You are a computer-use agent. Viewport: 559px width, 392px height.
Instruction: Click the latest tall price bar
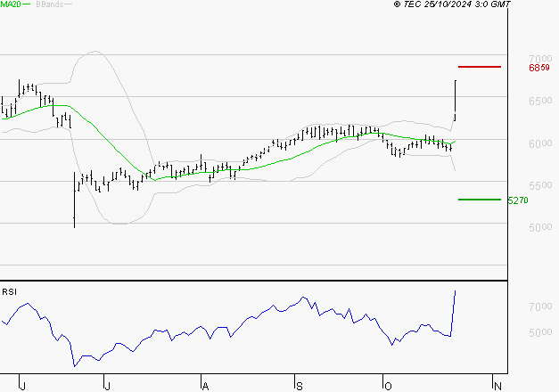(456, 101)
